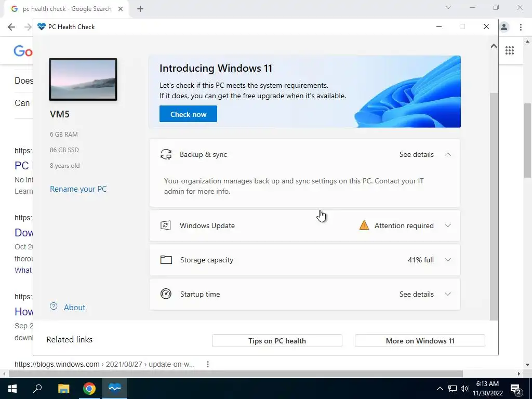Click the PC Health Check scrollbar up arrow
The image size is (532, 399).
point(494,46)
